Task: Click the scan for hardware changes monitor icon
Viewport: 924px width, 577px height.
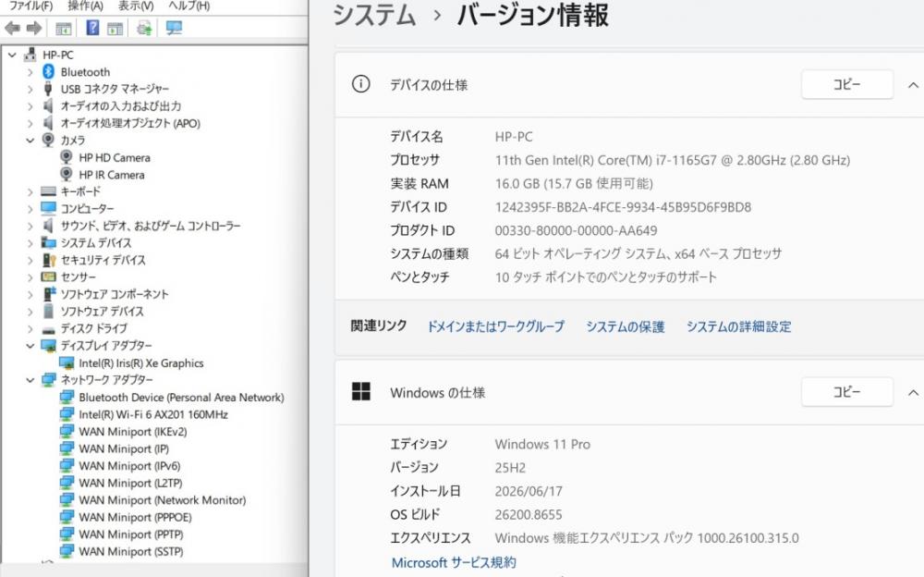Action: click(174, 28)
